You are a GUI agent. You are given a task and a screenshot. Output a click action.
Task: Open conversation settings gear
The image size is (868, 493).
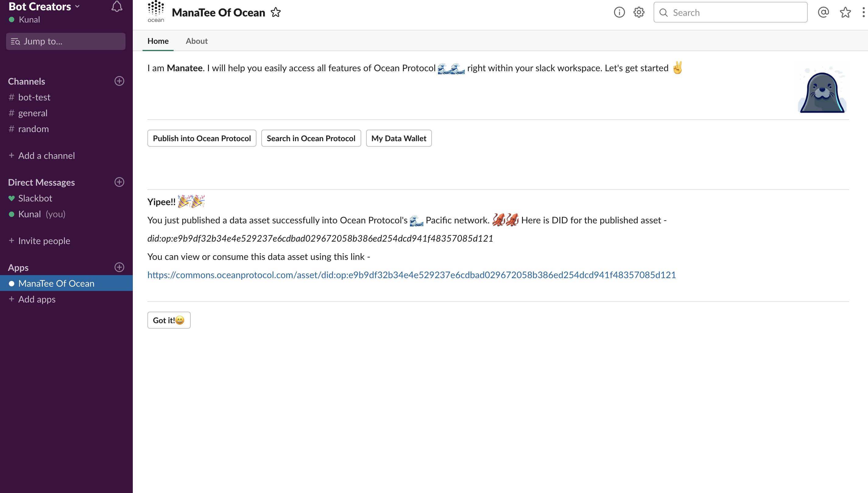coord(639,12)
